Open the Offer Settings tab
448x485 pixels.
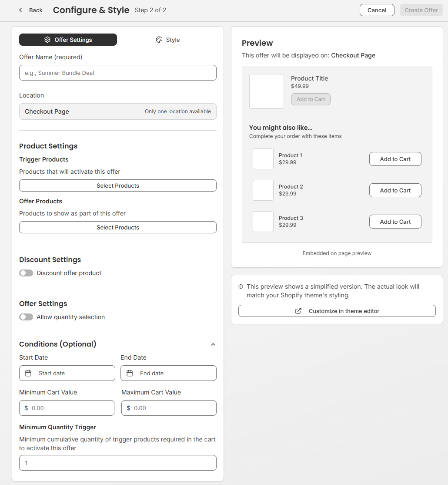click(68, 40)
